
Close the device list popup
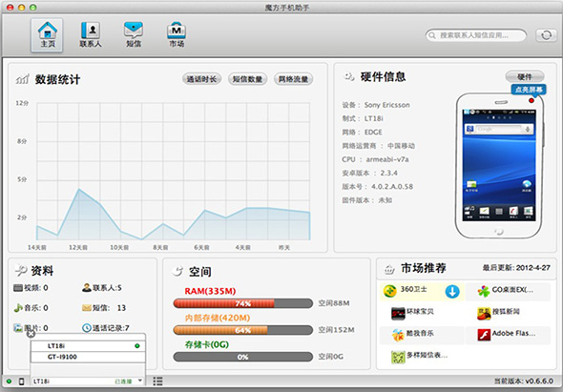click(x=31, y=334)
